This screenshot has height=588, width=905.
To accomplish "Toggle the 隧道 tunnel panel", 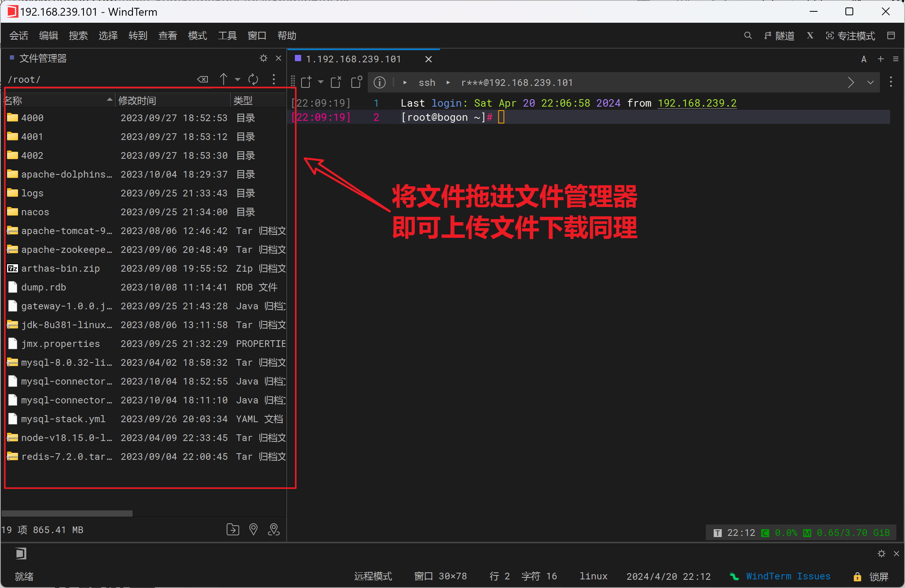I will [x=780, y=36].
